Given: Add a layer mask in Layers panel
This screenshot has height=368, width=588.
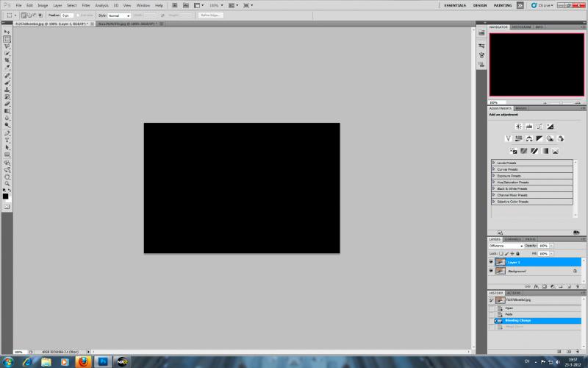Looking at the screenshot, I should (544, 286).
